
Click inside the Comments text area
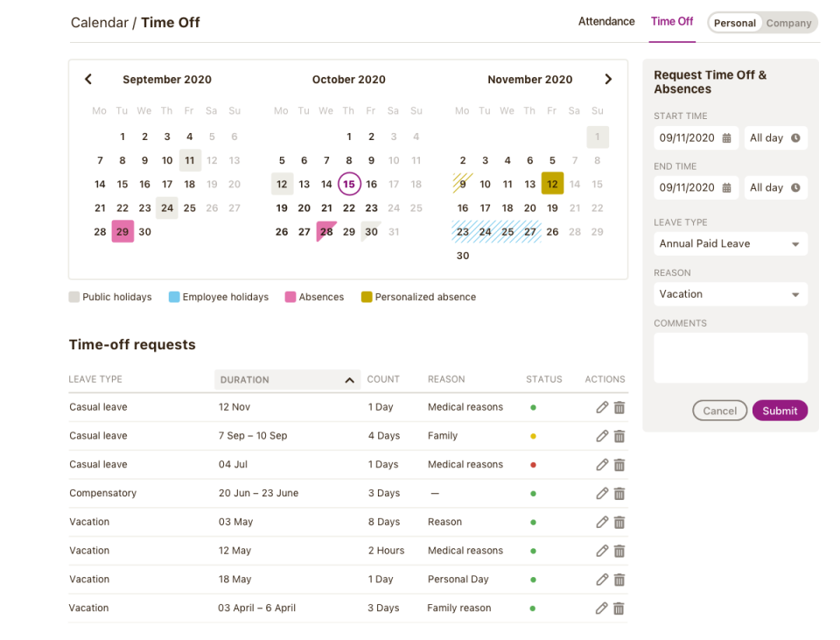click(730, 358)
